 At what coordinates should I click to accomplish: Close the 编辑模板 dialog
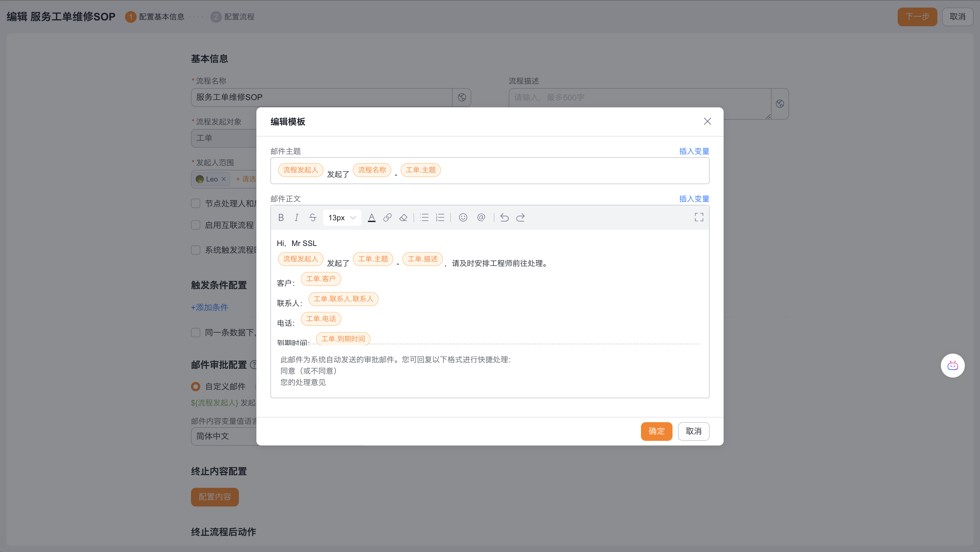(707, 121)
